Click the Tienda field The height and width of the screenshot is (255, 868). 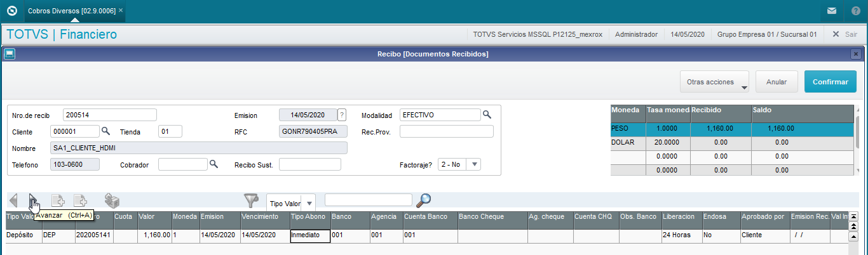tap(170, 131)
